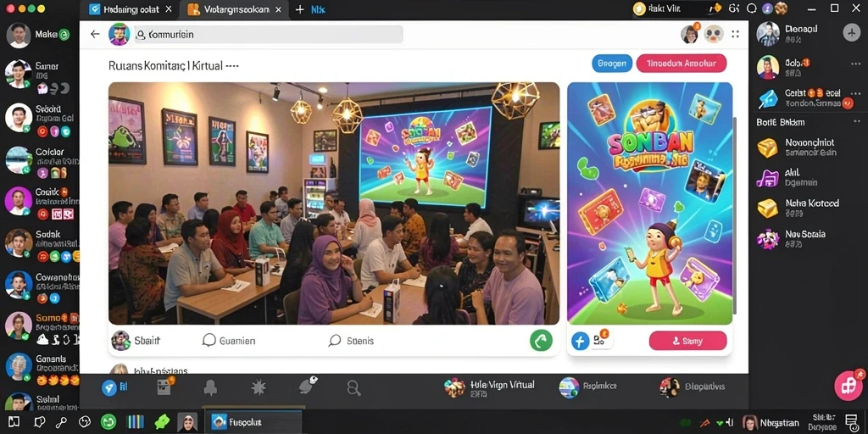Click the Stienis comment bubble
The height and width of the screenshot is (434, 868).
(x=335, y=341)
